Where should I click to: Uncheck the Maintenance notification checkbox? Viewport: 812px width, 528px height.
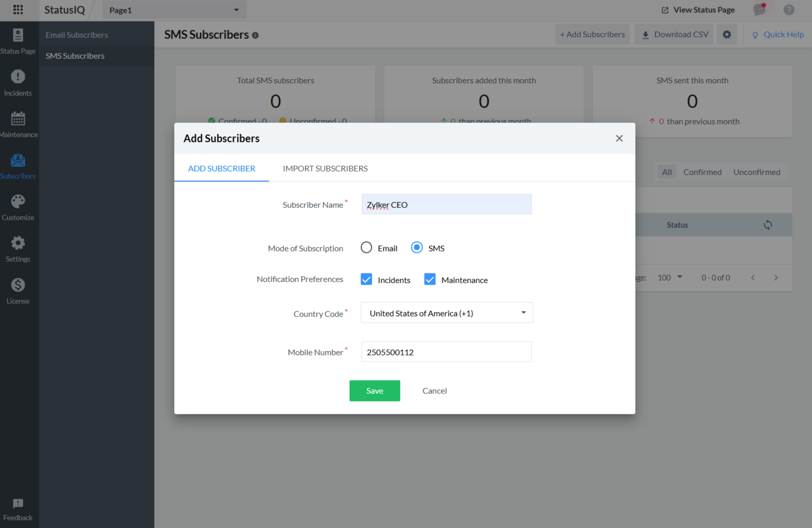click(430, 280)
